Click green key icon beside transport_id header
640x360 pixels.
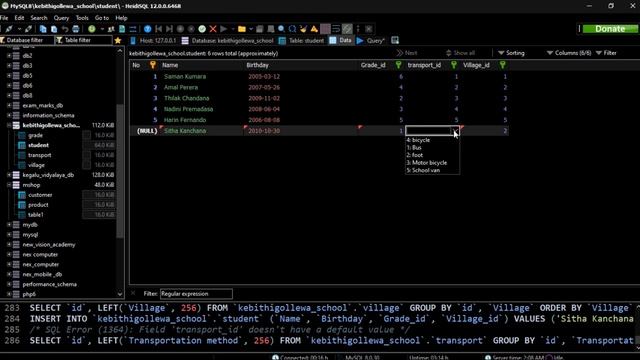pyautogui.click(x=453, y=65)
